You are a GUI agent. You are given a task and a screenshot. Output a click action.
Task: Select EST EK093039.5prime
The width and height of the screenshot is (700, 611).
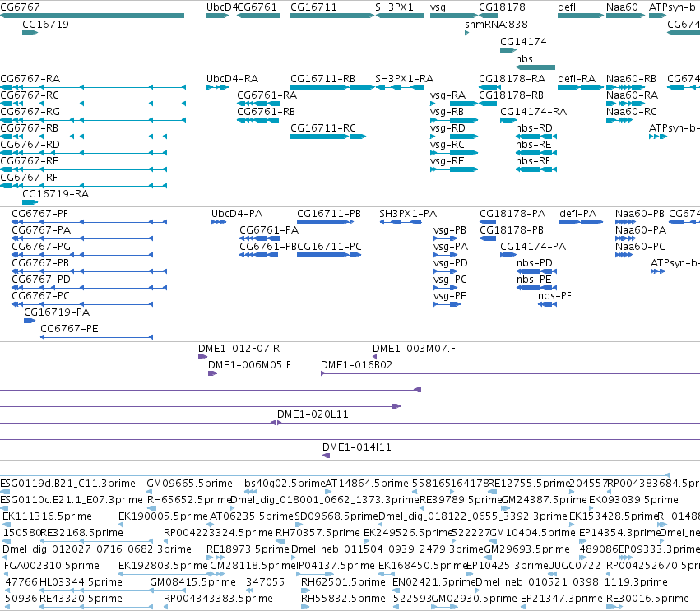591,508
